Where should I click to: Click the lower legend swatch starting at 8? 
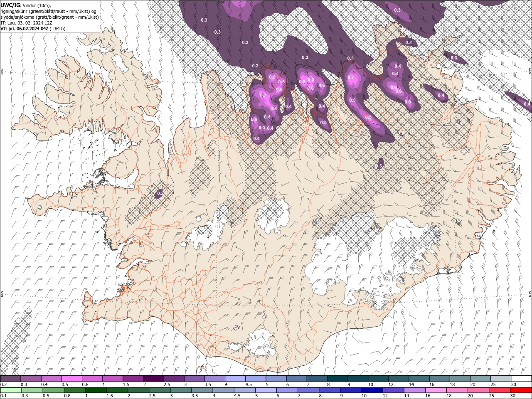pos(330,390)
